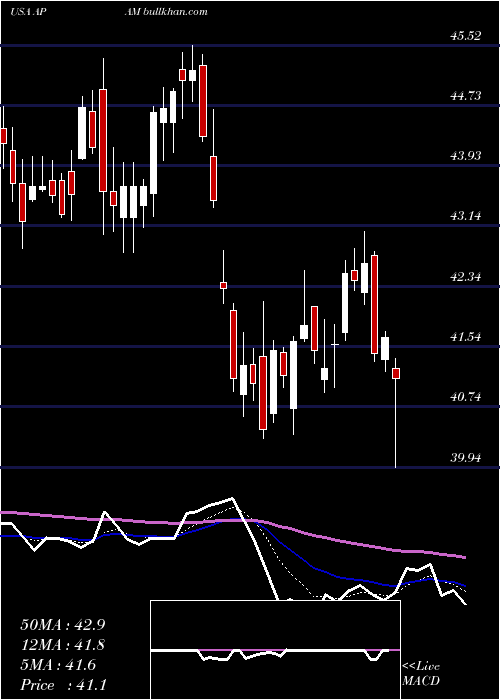The width and height of the screenshot is (500, 700).
Task: Click the MACD inset chart panel
Action: (x=275, y=650)
